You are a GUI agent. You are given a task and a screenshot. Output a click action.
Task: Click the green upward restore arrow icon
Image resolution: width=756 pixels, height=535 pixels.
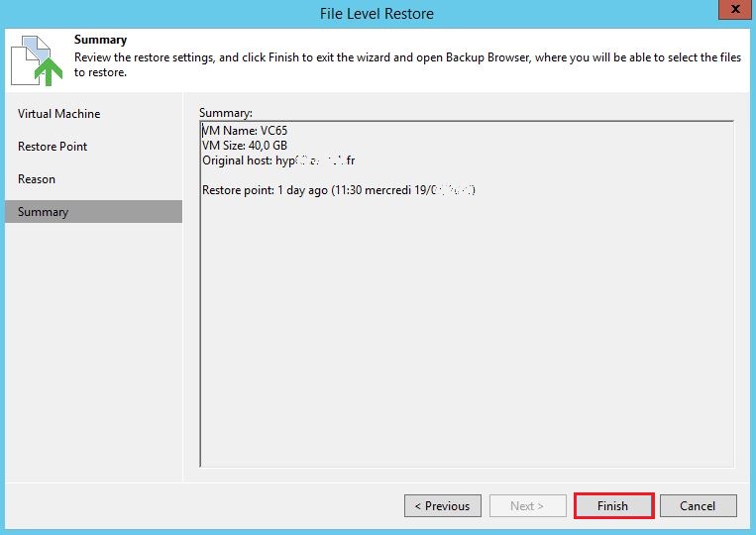(x=49, y=71)
